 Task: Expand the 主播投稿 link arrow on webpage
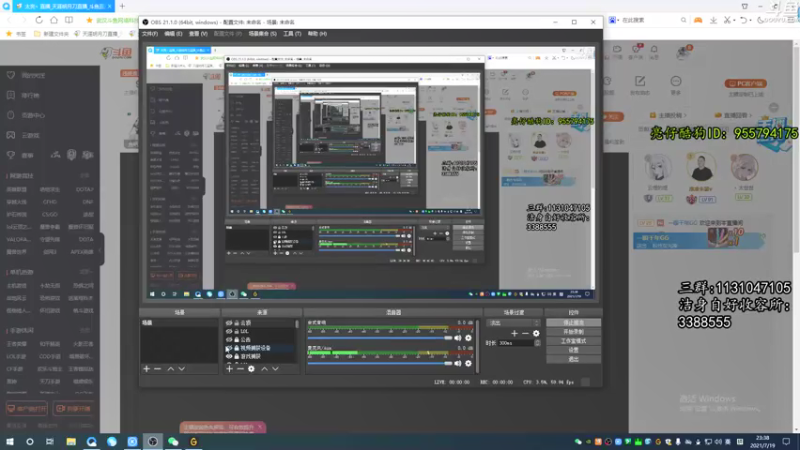(685, 115)
